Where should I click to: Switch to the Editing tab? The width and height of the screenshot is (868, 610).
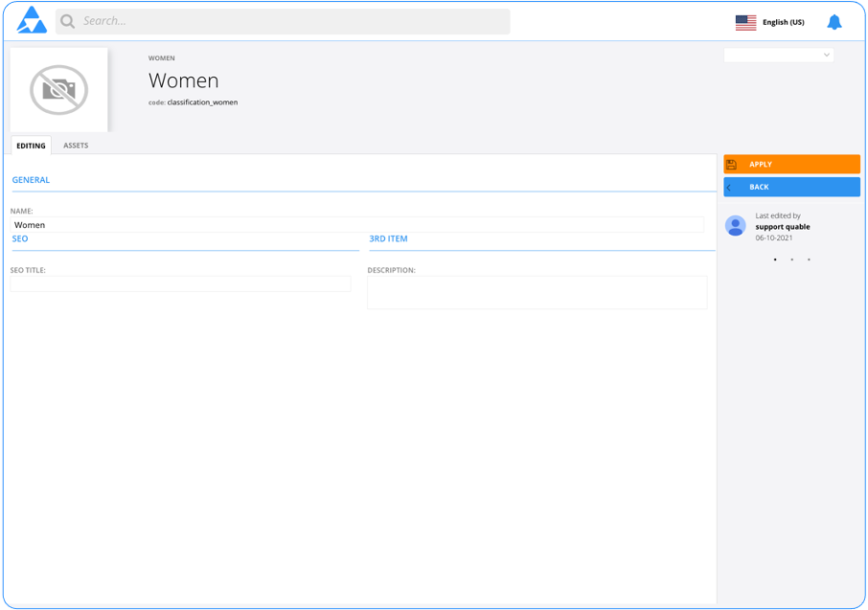(31, 146)
